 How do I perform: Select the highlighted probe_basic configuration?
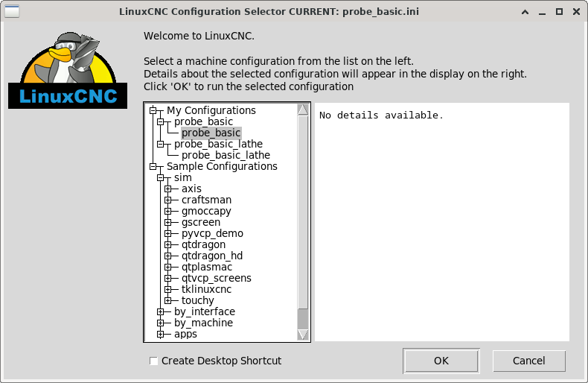211,133
